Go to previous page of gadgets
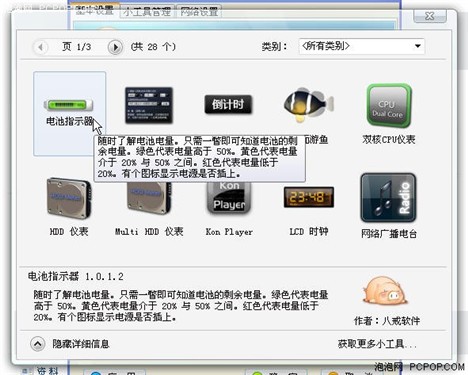This screenshot has width=468, height=375. click(x=41, y=47)
